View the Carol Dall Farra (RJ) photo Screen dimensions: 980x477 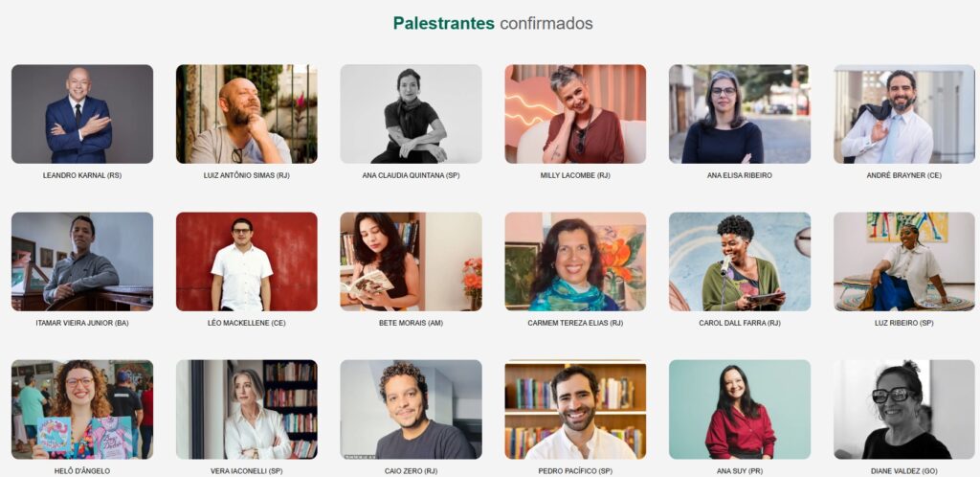(x=740, y=261)
